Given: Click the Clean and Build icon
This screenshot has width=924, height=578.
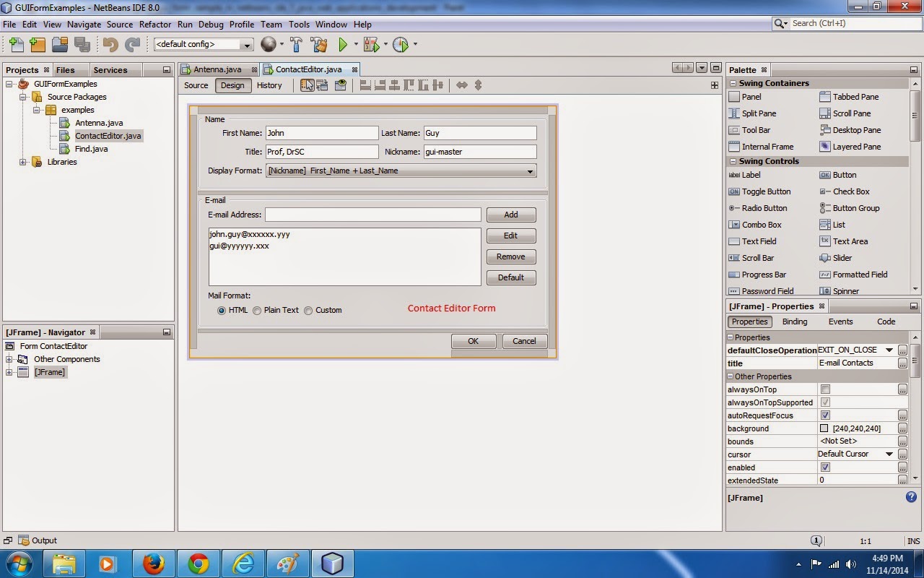Looking at the screenshot, I should (x=318, y=44).
